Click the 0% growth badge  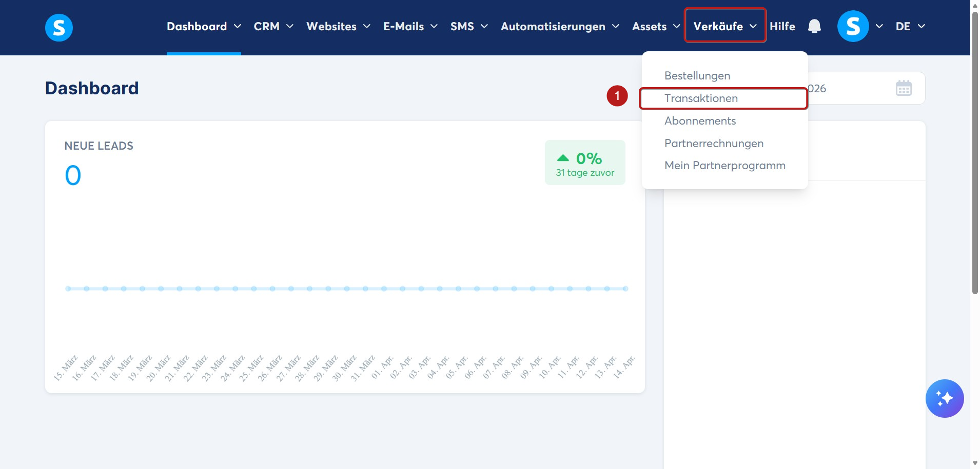click(x=585, y=162)
